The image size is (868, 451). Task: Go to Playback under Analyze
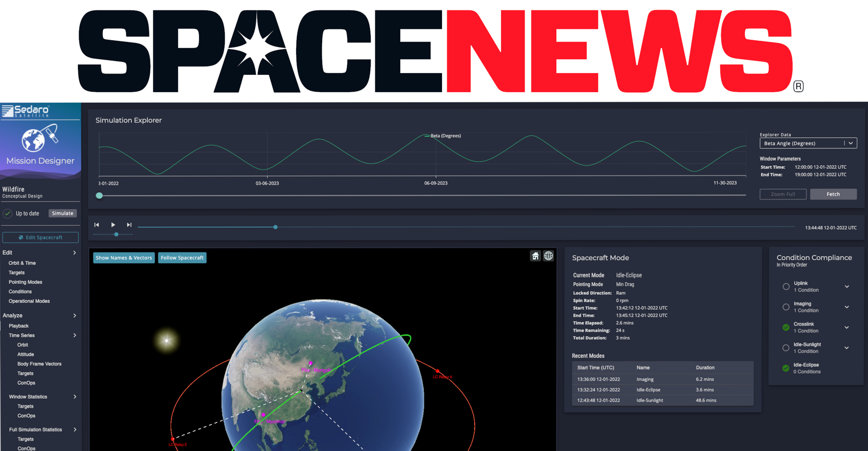pyautogui.click(x=19, y=326)
